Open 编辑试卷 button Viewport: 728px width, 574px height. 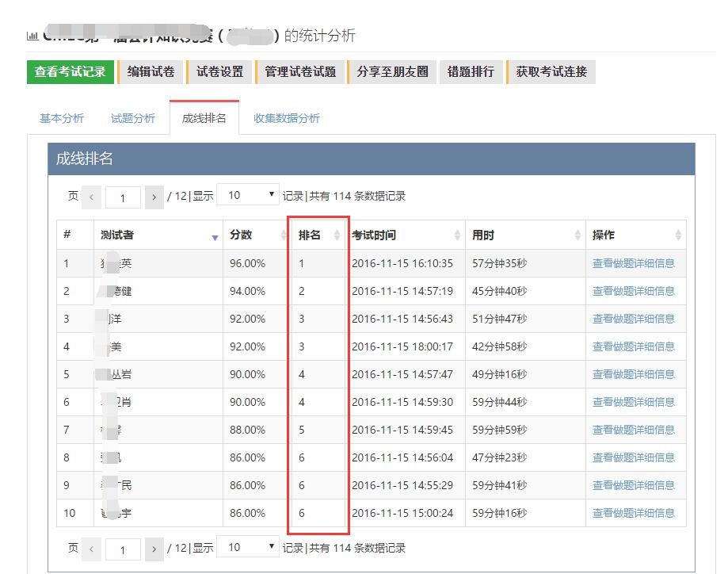pyautogui.click(x=151, y=72)
